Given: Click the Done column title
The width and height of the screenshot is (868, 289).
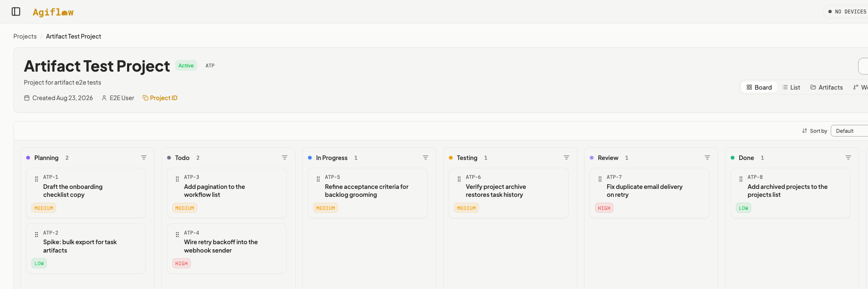Looking at the screenshot, I should coord(746,158).
